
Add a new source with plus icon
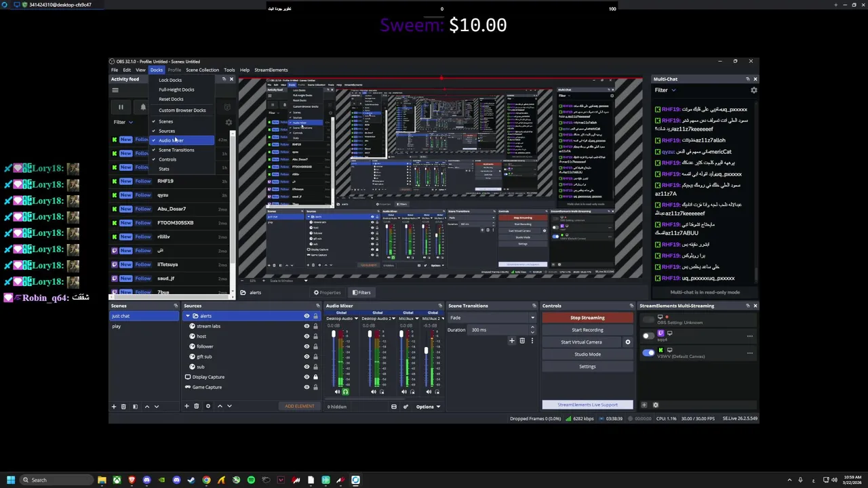(186, 407)
